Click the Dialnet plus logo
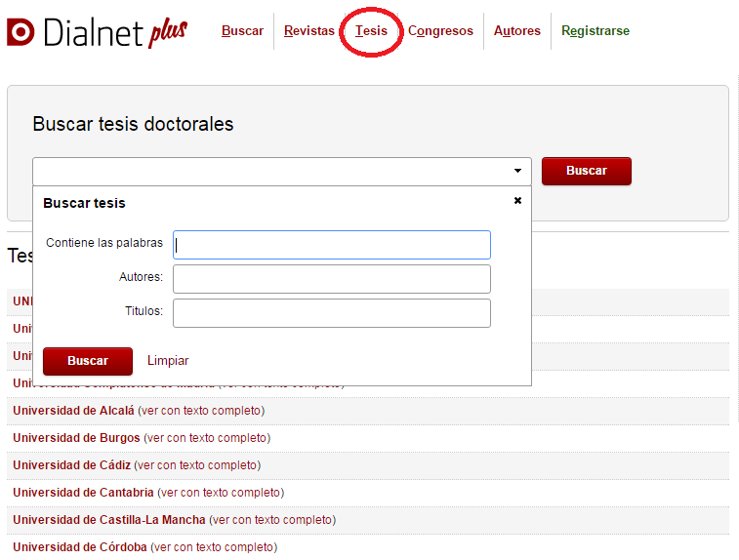 97,32
